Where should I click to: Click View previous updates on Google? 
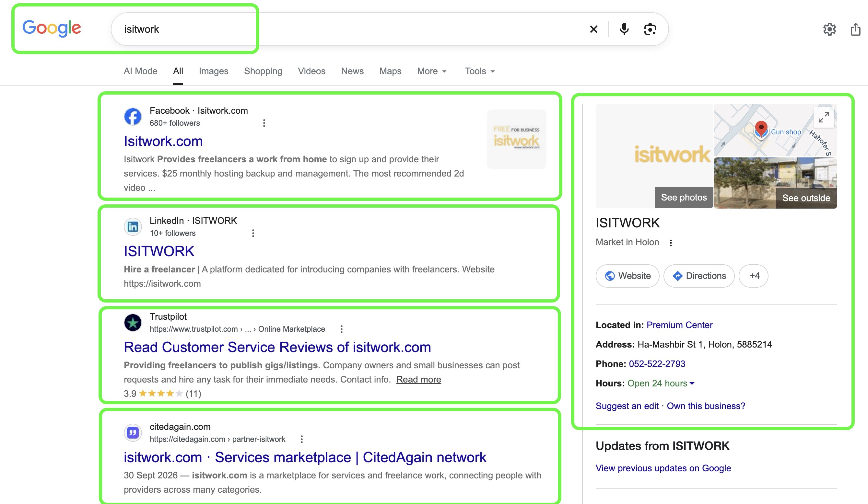coord(663,468)
